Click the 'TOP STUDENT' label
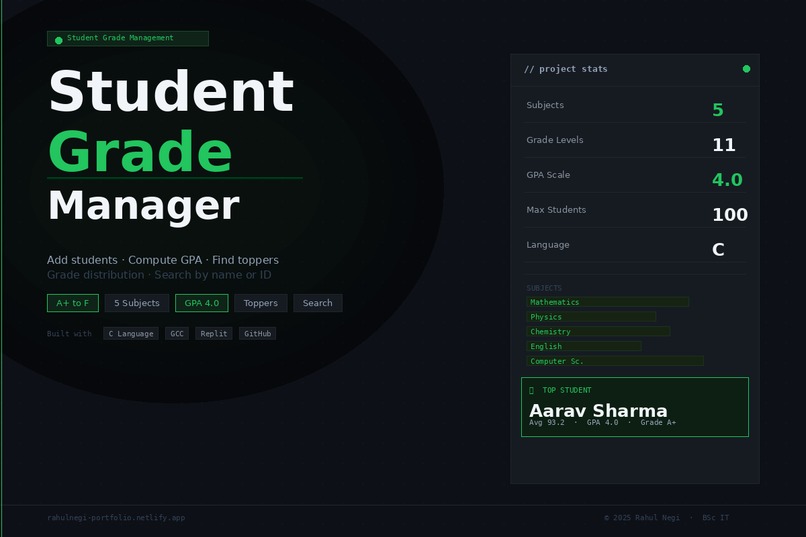Viewport: 806px width, 537px height. pyautogui.click(x=567, y=391)
